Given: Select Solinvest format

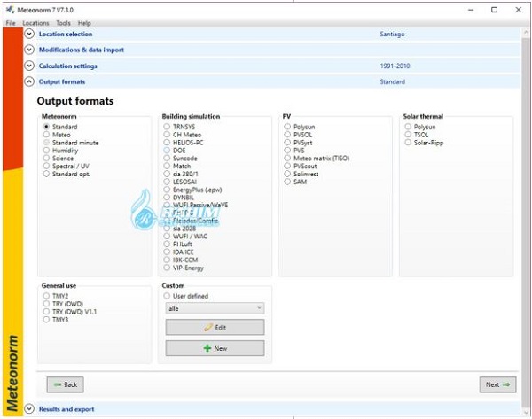Looking at the screenshot, I should tap(287, 174).
